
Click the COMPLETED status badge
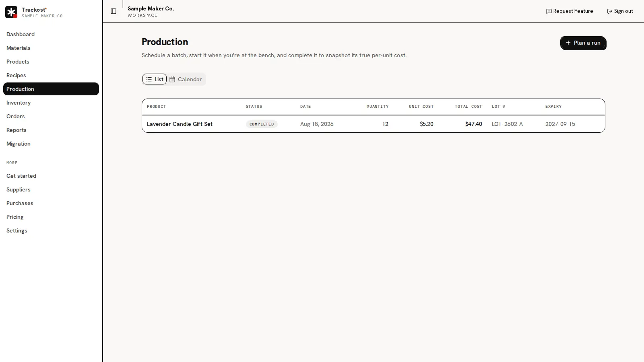click(262, 124)
